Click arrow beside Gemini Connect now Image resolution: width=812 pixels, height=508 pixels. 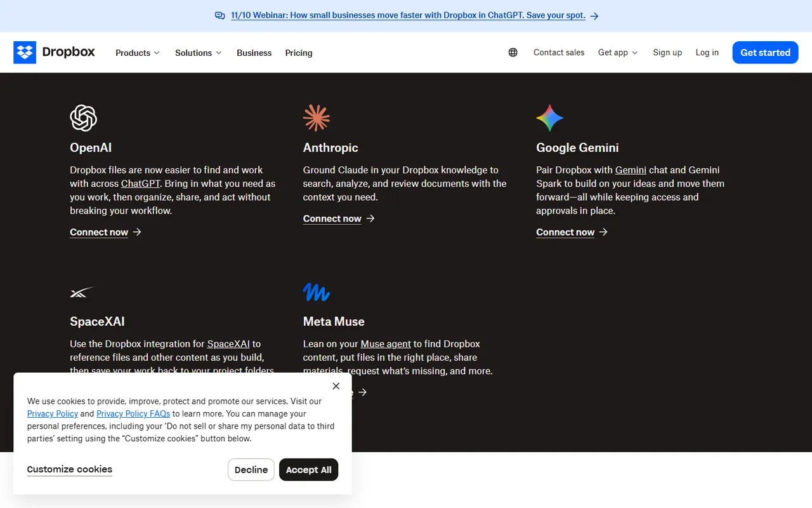[x=603, y=232]
